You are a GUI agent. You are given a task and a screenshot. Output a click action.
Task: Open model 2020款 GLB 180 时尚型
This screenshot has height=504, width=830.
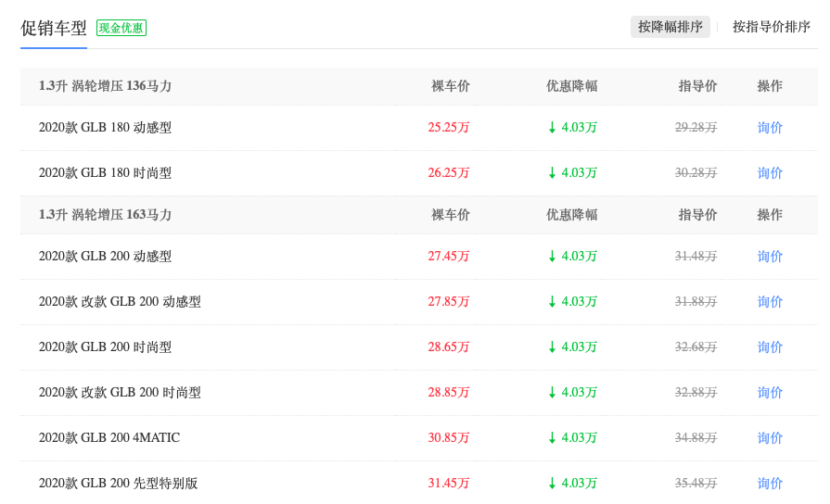pyautogui.click(x=106, y=173)
